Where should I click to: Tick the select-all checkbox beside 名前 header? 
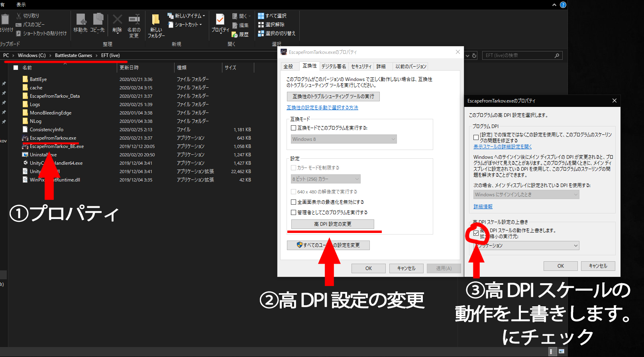16,67
